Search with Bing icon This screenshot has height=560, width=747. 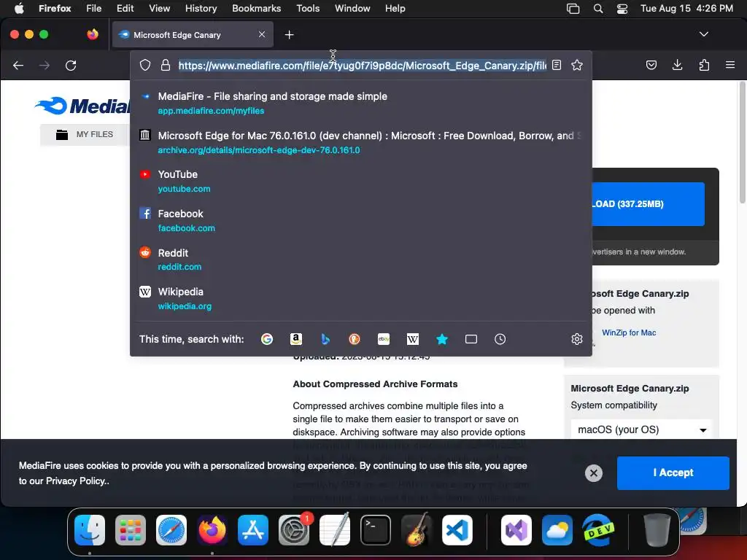click(325, 339)
